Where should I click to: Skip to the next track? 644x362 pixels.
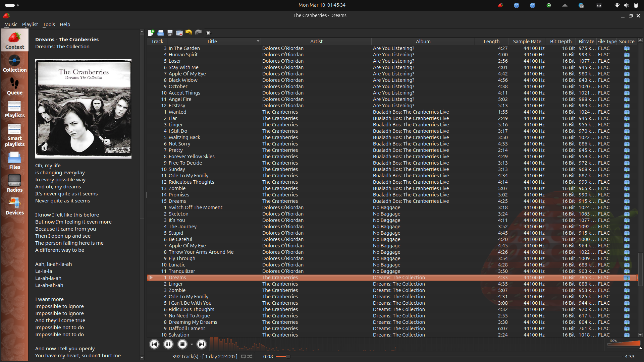[202, 344]
